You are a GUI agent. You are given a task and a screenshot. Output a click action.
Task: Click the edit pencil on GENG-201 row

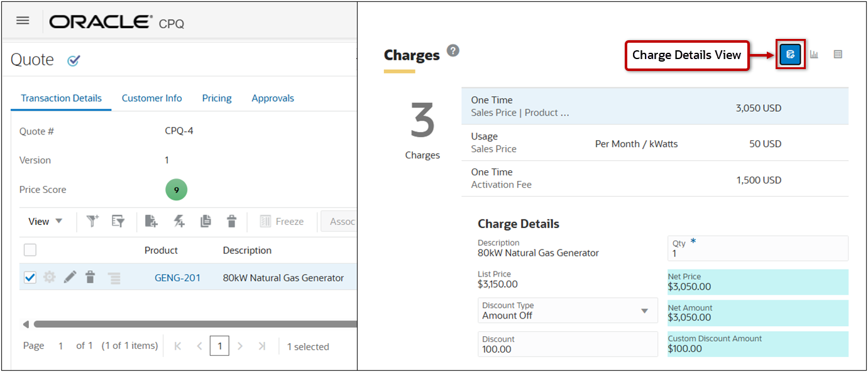tap(70, 276)
